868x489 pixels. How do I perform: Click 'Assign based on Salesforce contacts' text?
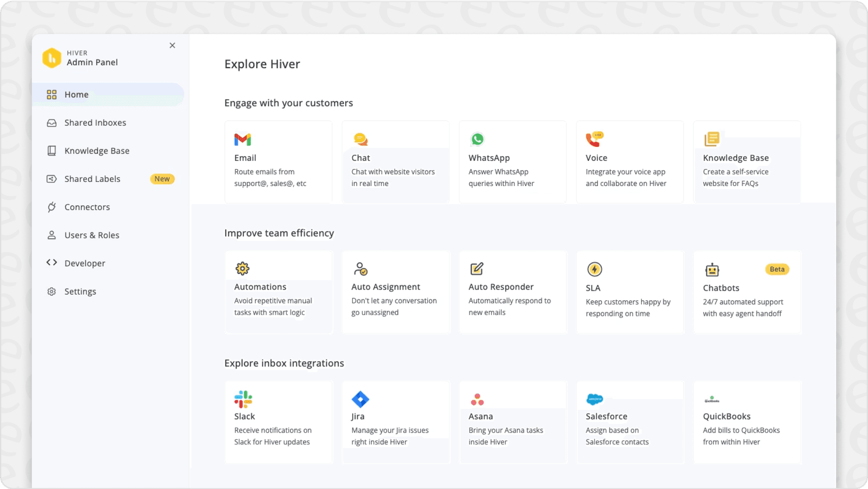617,436
